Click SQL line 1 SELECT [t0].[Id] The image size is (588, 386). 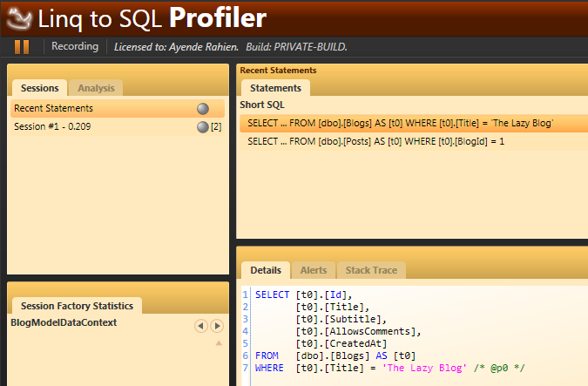304,295
